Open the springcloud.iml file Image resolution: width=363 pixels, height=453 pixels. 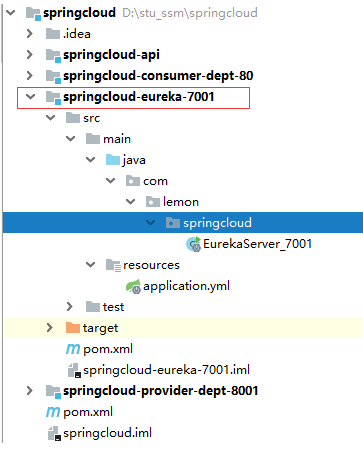click(107, 433)
